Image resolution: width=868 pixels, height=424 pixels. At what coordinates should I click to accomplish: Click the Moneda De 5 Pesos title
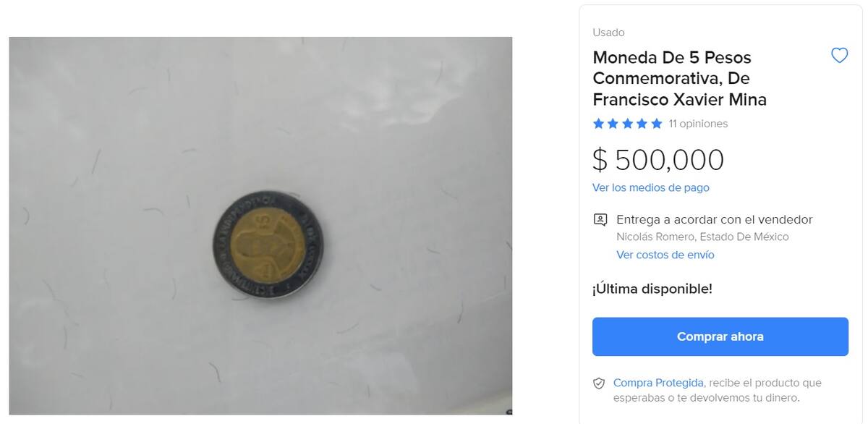(x=679, y=78)
